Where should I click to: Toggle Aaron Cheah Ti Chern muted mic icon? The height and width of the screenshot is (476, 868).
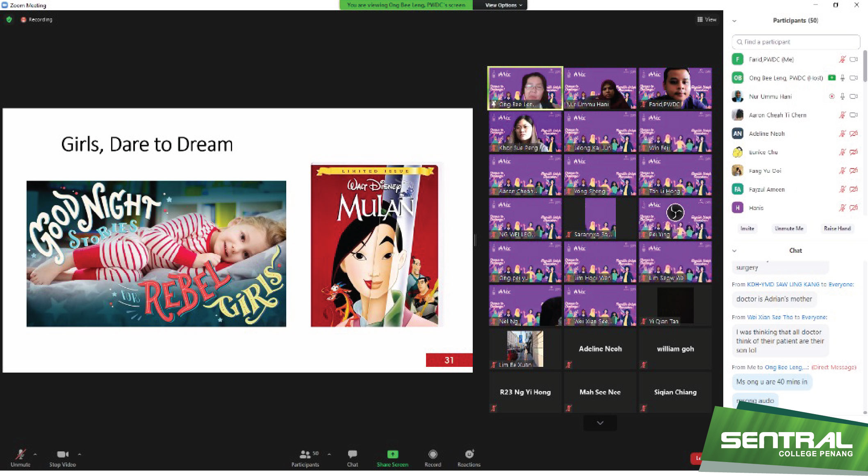pos(842,115)
